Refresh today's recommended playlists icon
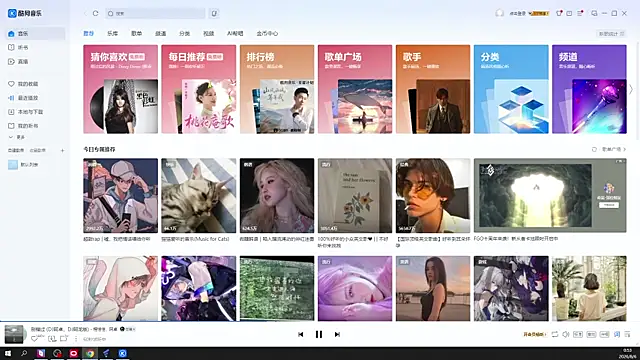 coord(594,149)
